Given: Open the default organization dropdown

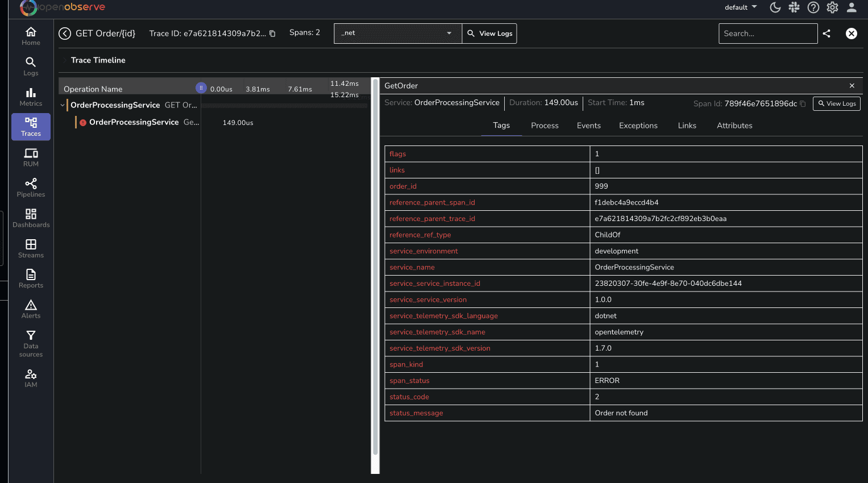Looking at the screenshot, I should [740, 7].
